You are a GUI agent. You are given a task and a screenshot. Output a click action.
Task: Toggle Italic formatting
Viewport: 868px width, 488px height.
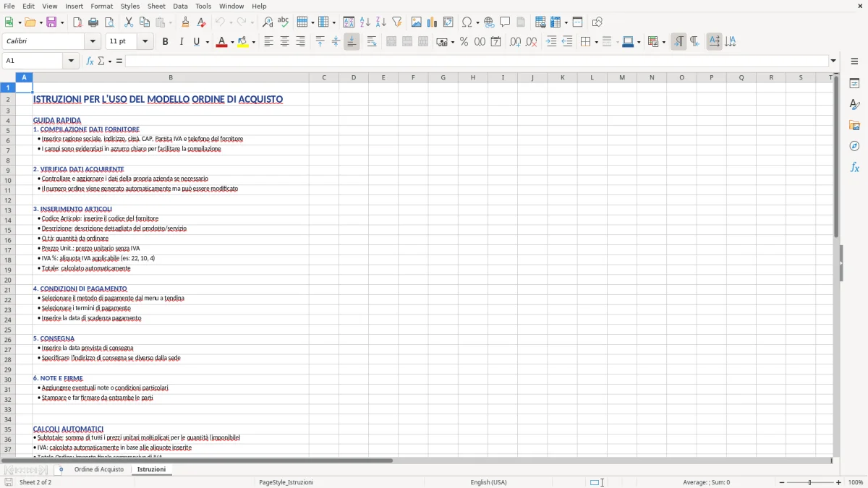click(182, 42)
